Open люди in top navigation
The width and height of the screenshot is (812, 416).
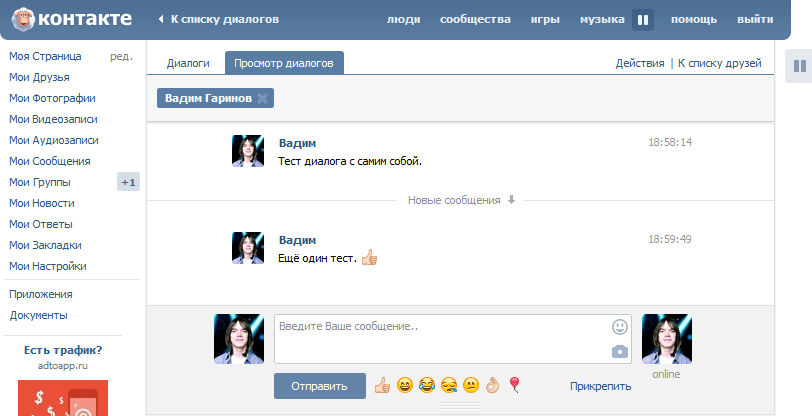click(403, 20)
